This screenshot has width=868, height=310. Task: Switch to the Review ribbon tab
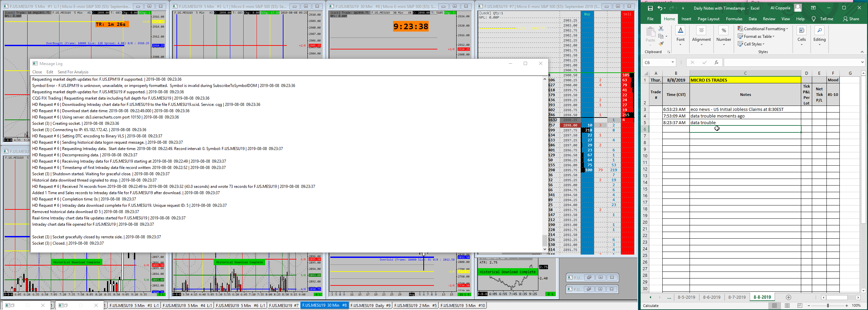coord(769,19)
